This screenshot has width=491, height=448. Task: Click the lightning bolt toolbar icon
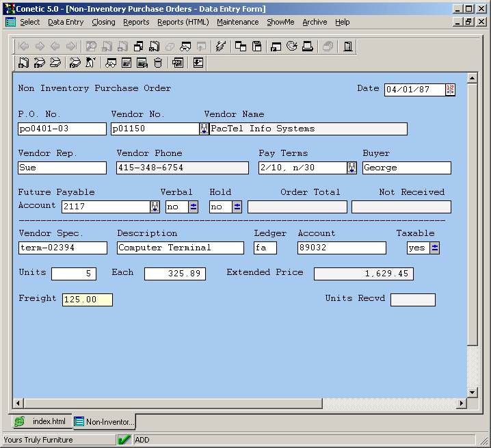pyautogui.click(x=220, y=47)
